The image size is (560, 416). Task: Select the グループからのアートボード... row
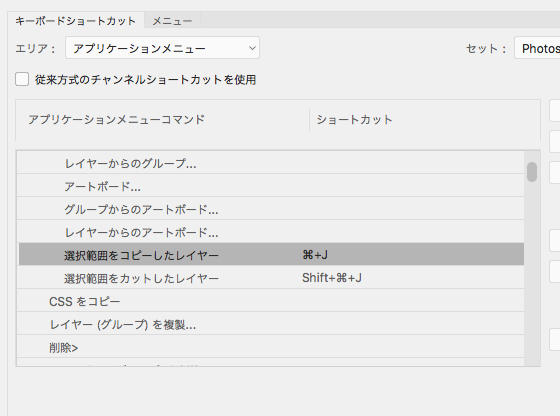[270, 209]
